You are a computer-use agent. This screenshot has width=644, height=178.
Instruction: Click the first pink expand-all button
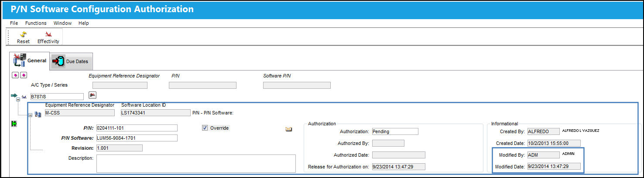pos(16,75)
